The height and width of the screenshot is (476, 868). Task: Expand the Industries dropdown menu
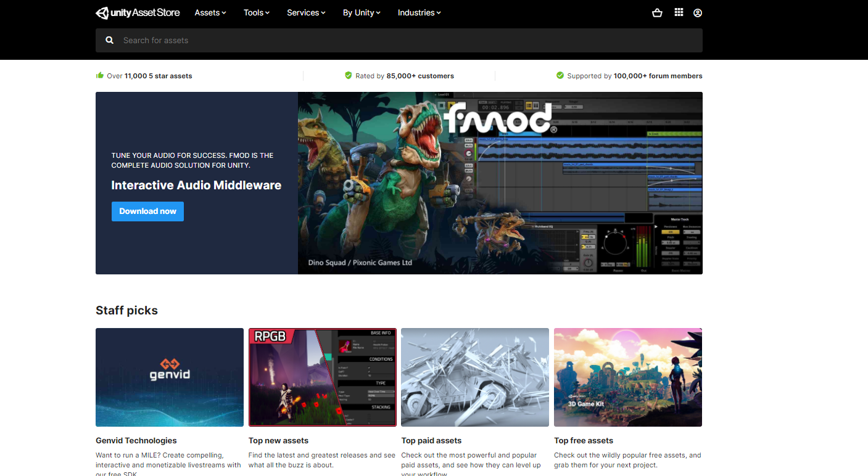(420, 12)
